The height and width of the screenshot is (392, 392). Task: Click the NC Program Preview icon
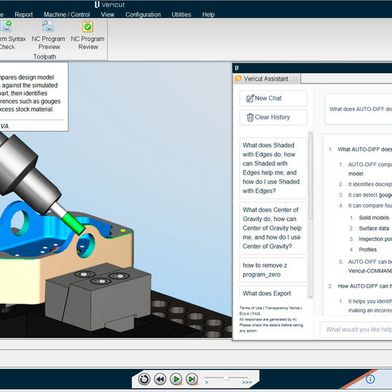point(48,26)
